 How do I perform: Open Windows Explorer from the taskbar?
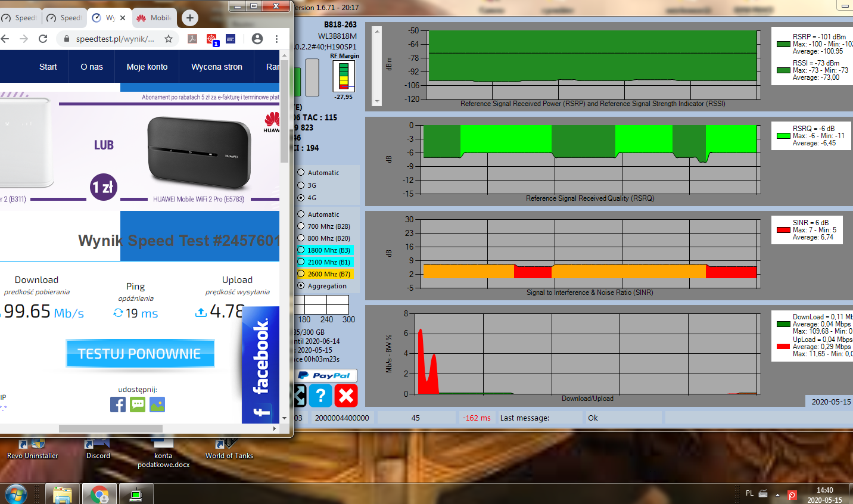click(x=63, y=494)
